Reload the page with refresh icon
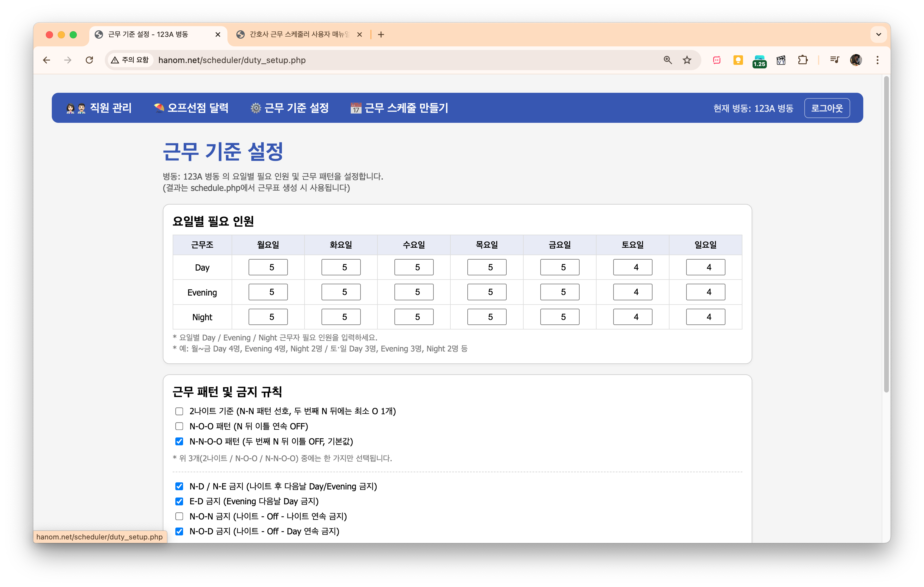Screen dimensions: 924x587 click(89, 60)
